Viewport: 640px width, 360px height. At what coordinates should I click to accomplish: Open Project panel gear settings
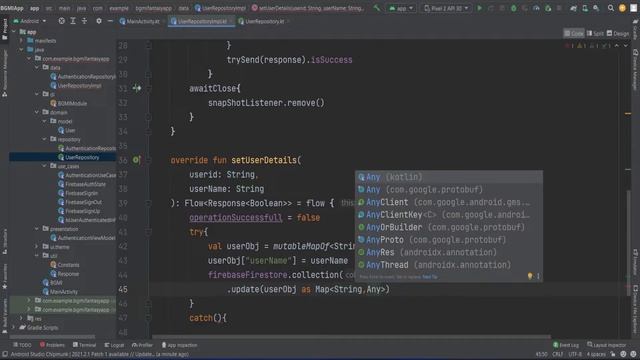point(99,21)
